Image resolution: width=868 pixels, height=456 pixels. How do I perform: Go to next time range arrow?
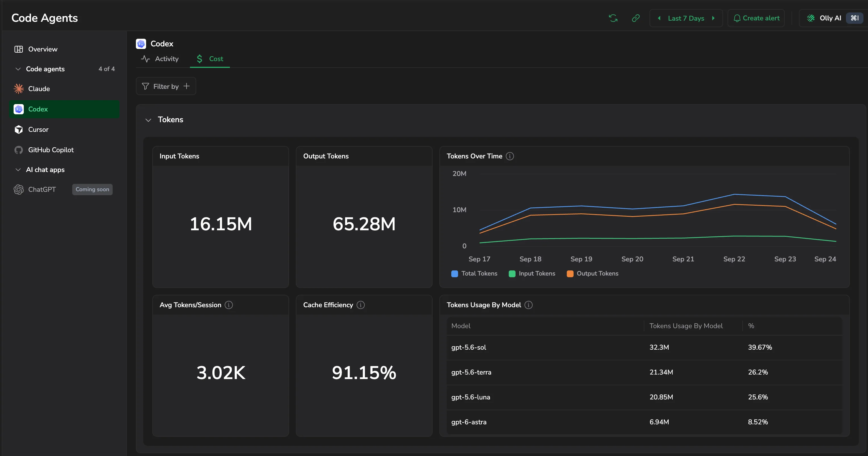click(713, 18)
